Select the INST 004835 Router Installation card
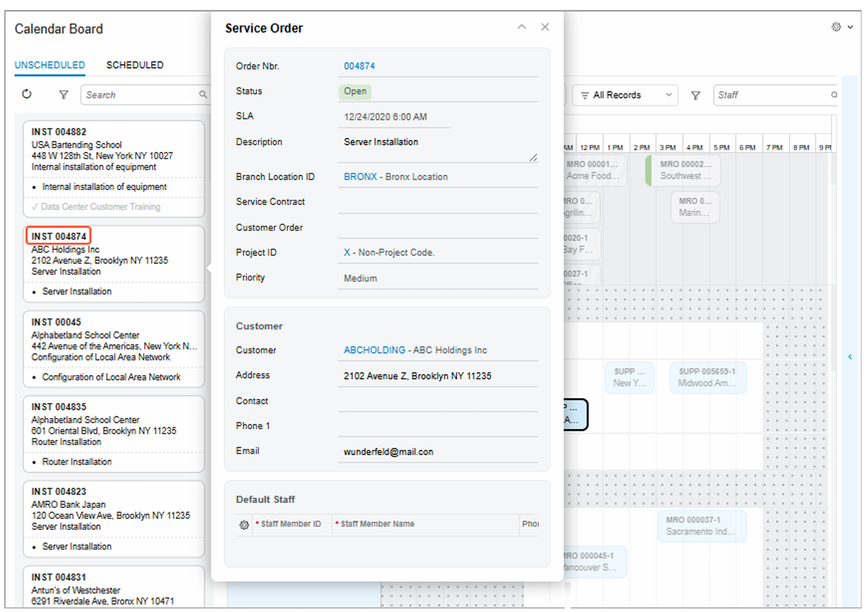Image resolution: width=868 pixels, height=612 pixels. tap(113, 433)
